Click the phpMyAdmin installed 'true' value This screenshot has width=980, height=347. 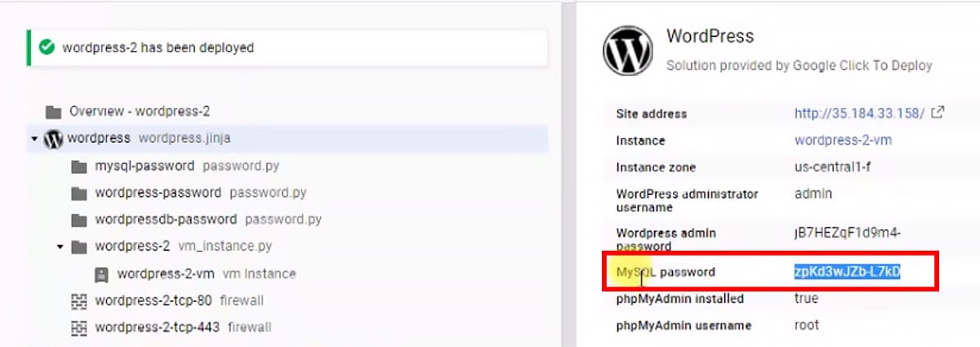click(x=806, y=299)
